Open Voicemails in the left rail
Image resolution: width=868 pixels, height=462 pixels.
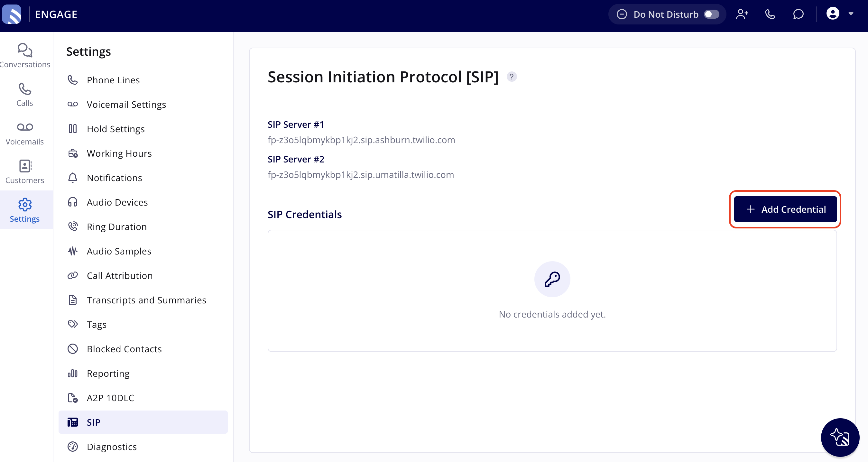click(25, 134)
